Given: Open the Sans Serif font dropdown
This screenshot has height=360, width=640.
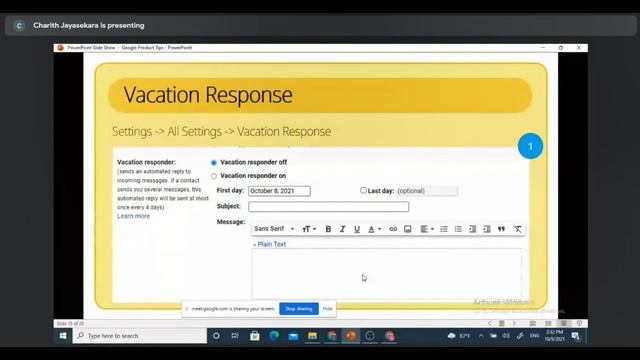Looking at the screenshot, I should (274, 229).
